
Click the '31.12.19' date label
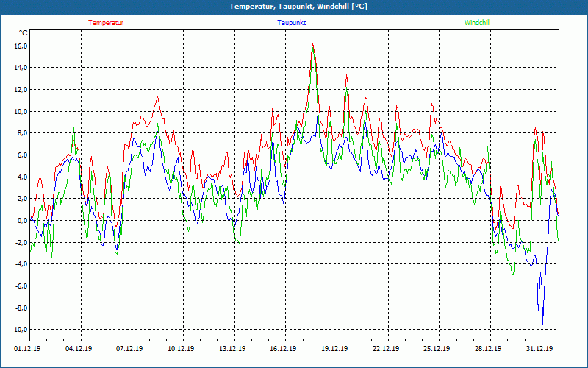coord(539,349)
